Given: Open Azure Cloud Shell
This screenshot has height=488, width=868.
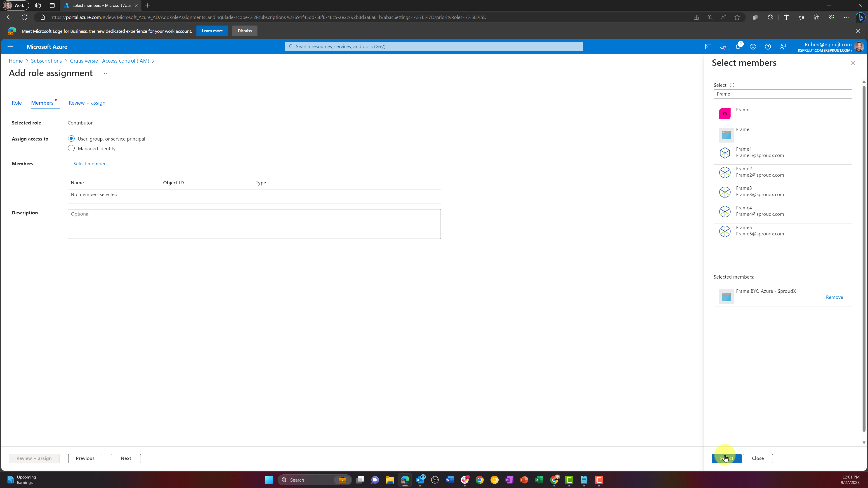Looking at the screenshot, I should coord(708,47).
